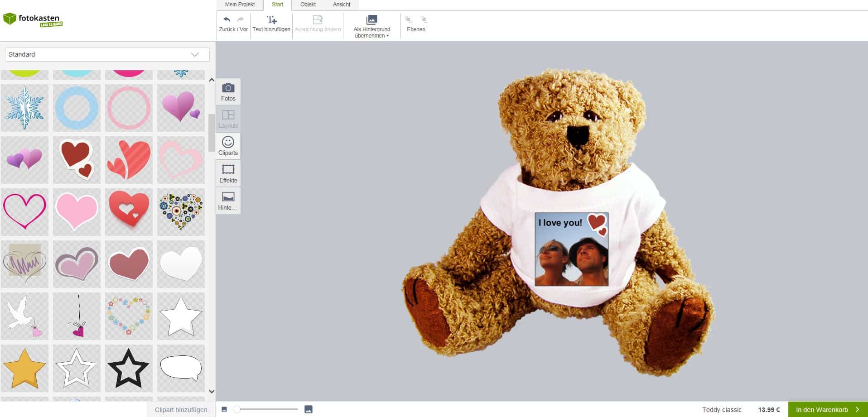868x417 pixels.
Task: Select the striped red hearts clipart
Action: tap(129, 160)
